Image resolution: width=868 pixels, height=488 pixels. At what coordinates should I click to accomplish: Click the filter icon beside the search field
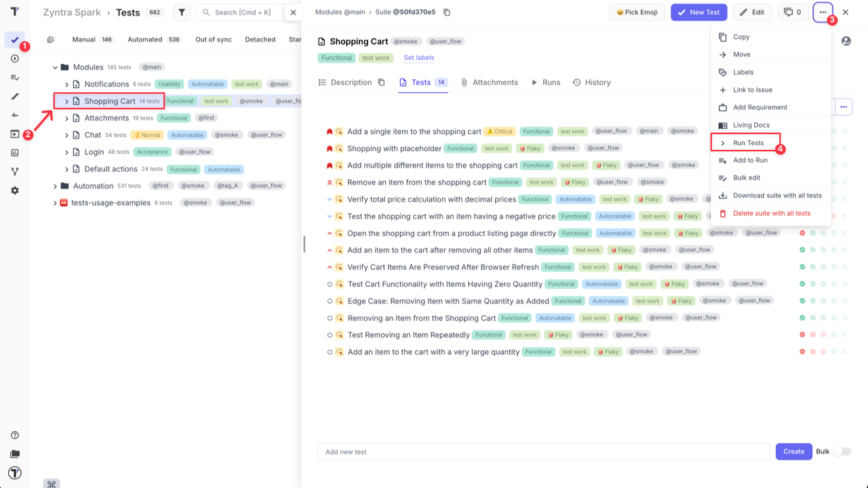tap(180, 12)
